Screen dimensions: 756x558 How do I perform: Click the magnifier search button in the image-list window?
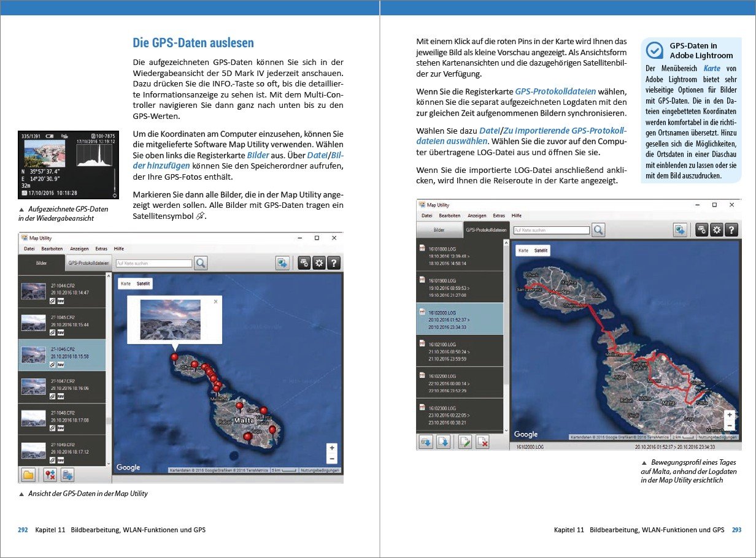pyautogui.click(x=201, y=263)
